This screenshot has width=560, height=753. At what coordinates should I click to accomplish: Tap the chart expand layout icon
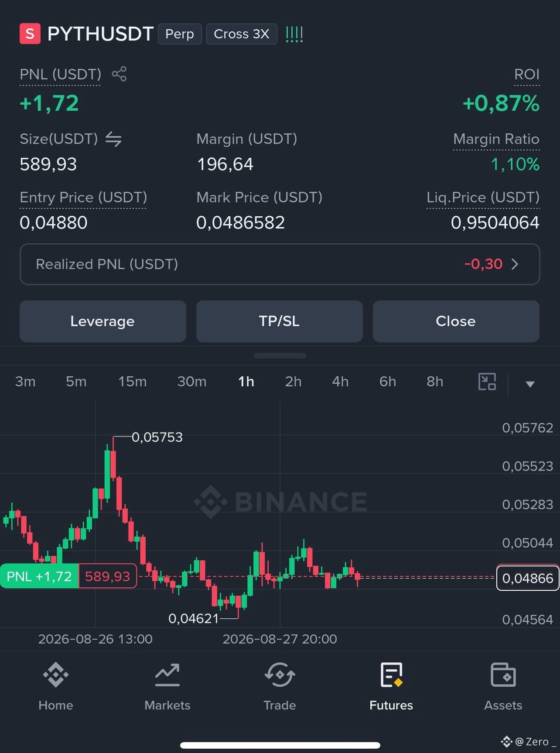click(487, 382)
